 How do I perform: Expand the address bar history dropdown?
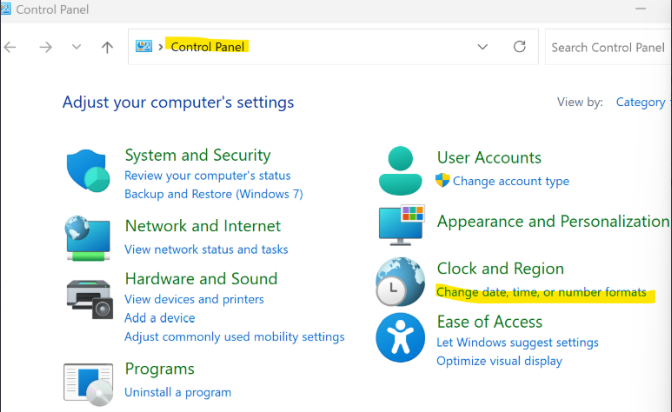point(483,47)
